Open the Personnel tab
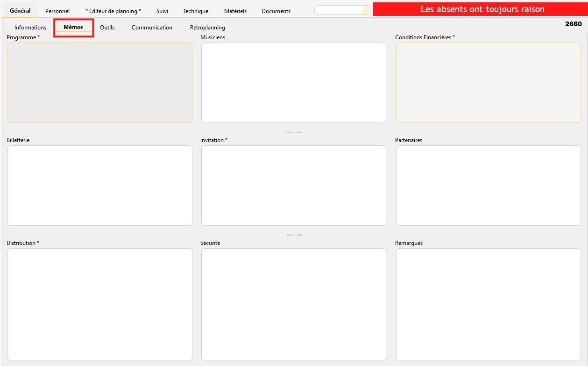Image resolution: width=588 pixels, height=366 pixels. click(x=57, y=11)
